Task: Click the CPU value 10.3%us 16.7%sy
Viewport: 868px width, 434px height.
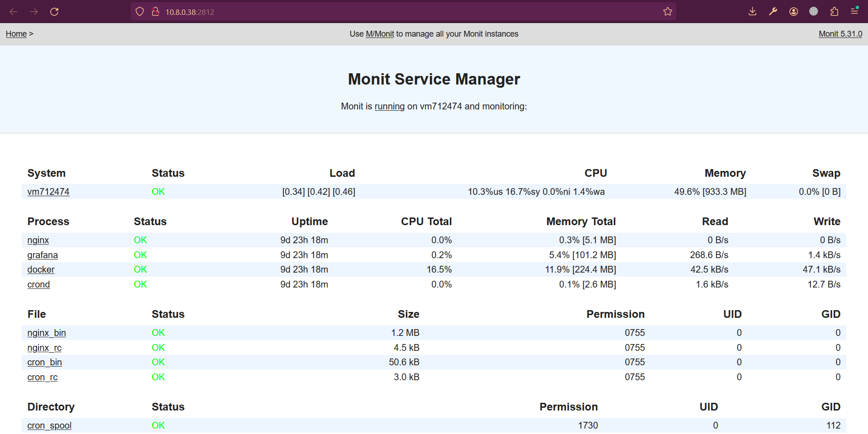Action: [x=504, y=192]
